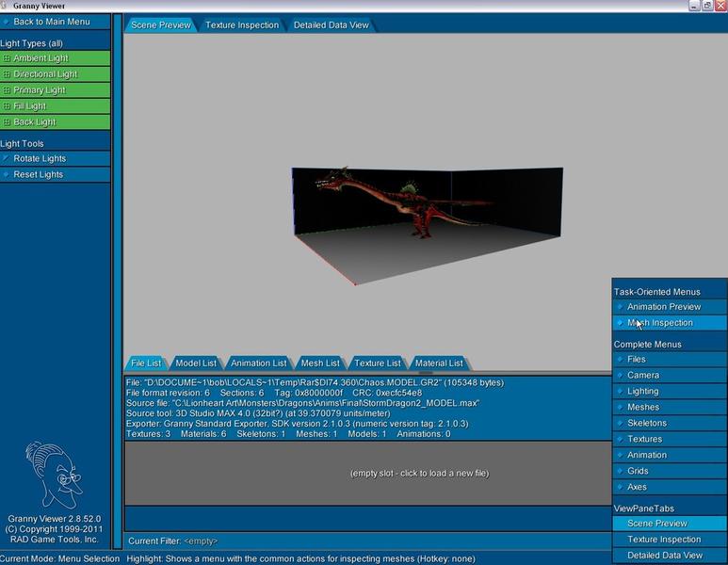Toggle the Fill Light label

click(30, 106)
